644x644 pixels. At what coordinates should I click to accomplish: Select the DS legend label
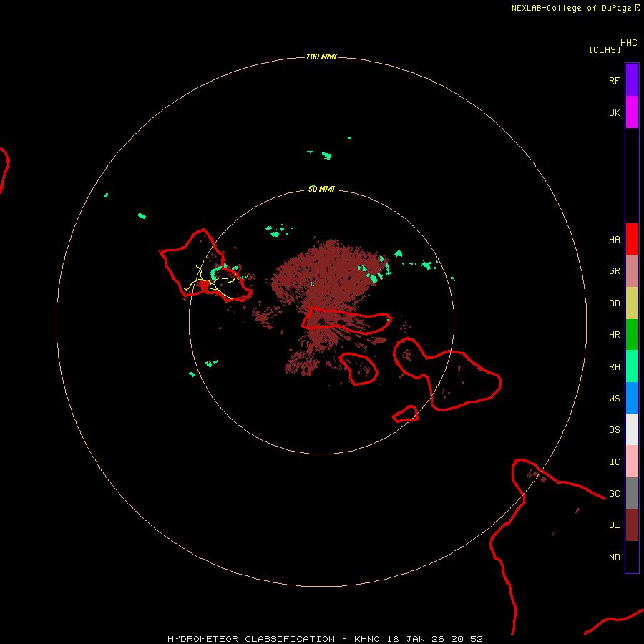pos(614,429)
